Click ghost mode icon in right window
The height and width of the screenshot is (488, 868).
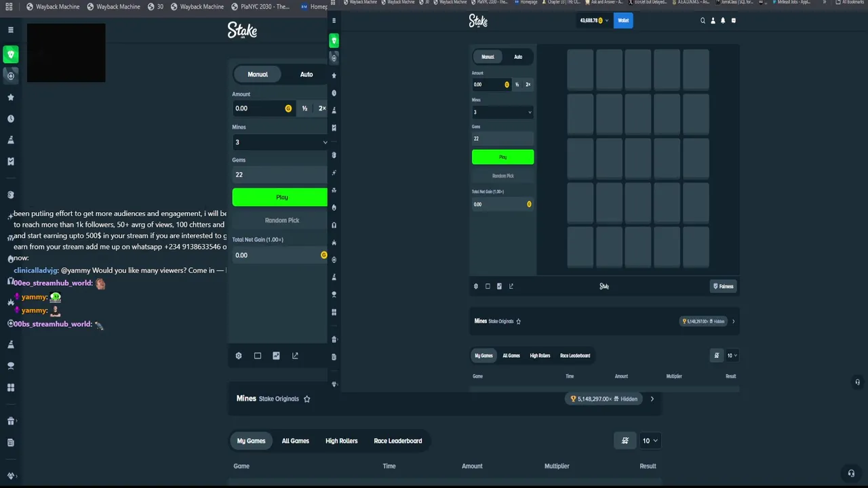(x=717, y=355)
